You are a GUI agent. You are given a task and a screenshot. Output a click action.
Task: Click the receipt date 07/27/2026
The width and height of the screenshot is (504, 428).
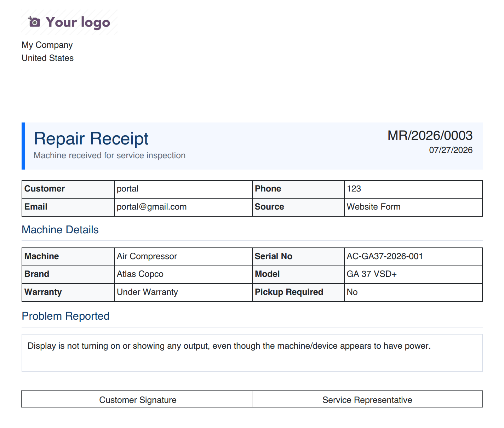[451, 150]
